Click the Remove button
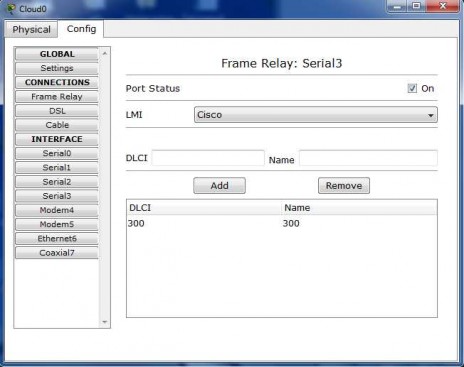Screen dimensions: 464x367 pos(344,186)
